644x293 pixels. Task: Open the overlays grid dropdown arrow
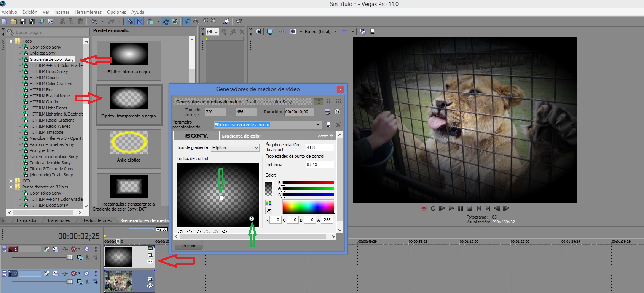352,32
